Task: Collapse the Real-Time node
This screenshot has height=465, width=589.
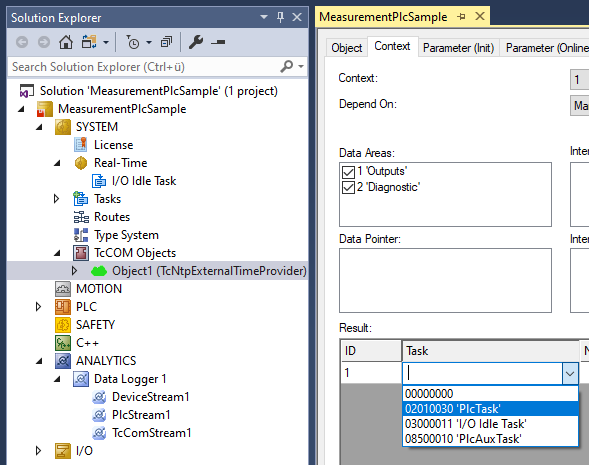Action: pyautogui.click(x=57, y=163)
